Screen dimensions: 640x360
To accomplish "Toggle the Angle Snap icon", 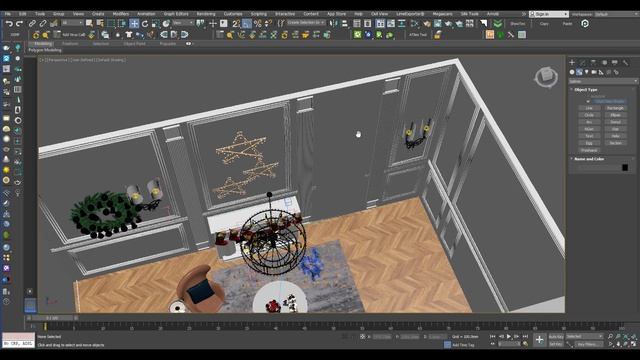I will point(247,24).
